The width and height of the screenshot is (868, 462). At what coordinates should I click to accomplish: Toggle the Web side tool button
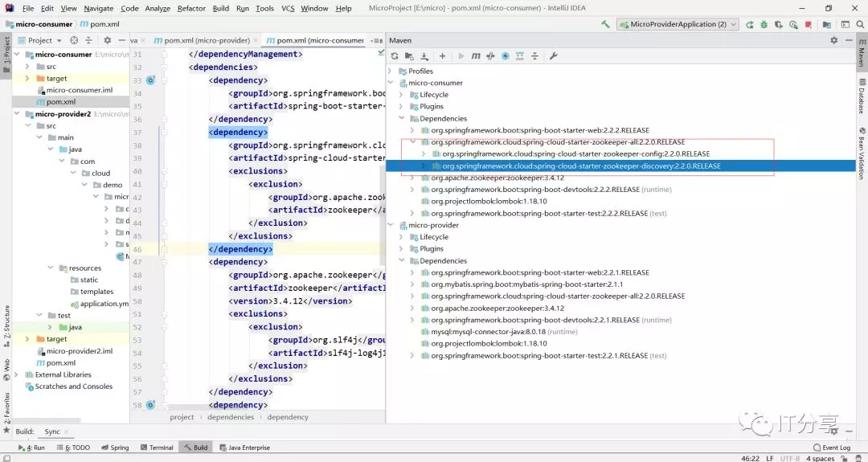6,370
